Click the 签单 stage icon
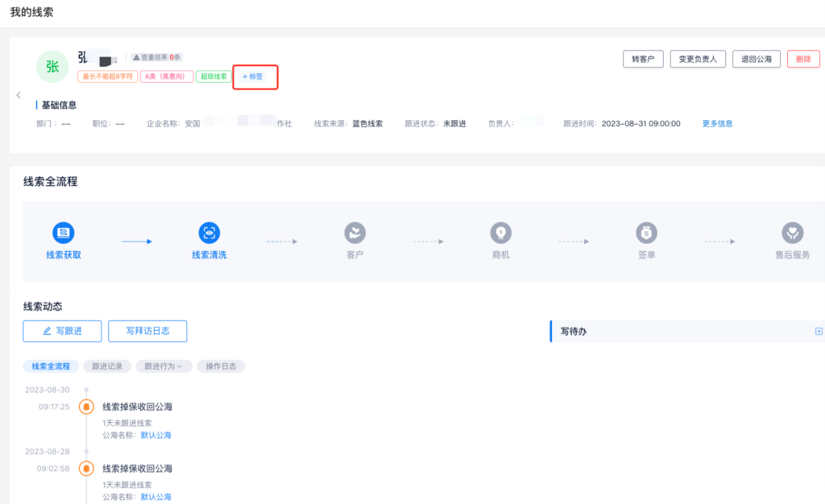The width and height of the screenshot is (825, 504). point(646,233)
